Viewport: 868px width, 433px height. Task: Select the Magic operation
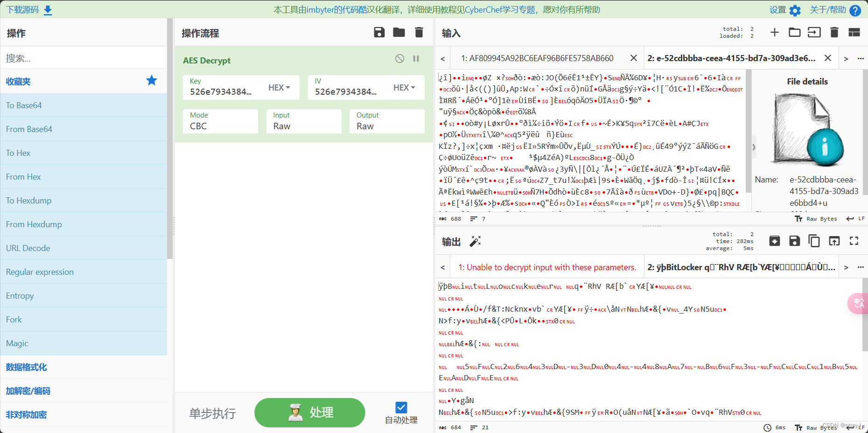[x=84, y=343]
